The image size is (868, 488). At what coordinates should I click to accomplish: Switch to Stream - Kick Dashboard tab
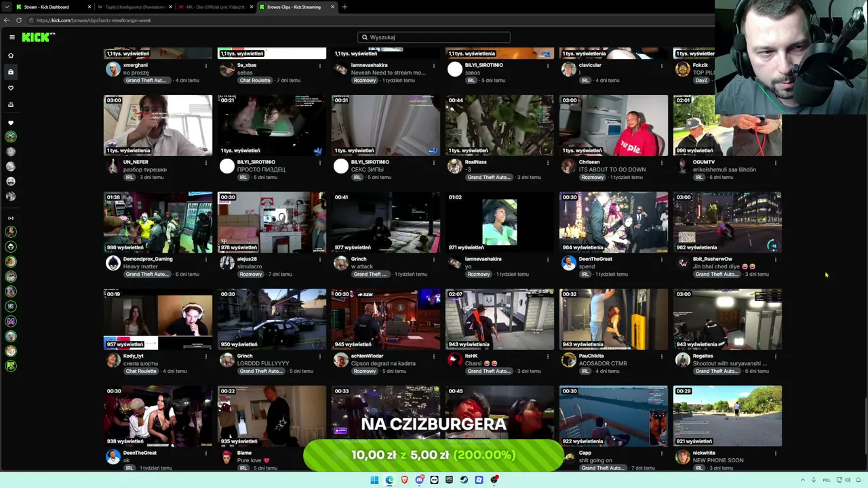53,7
